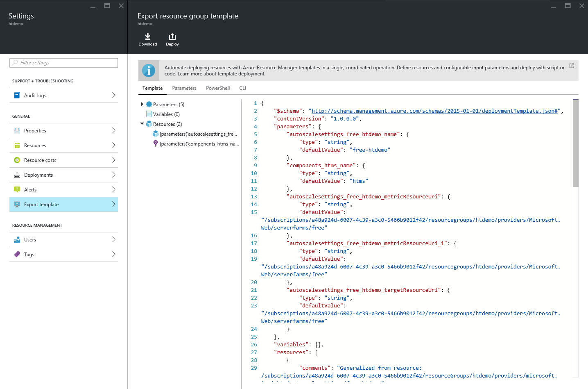Click the Tags icon
588x389 pixels.
coord(17,255)
